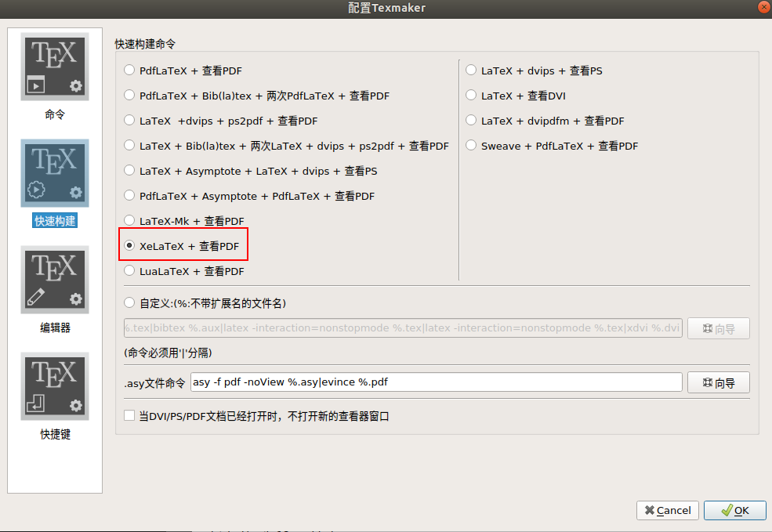This screenshot has height=532, width=772.
Task: Open the 向导 wizard beside asy command
Action: click(719, 383)
